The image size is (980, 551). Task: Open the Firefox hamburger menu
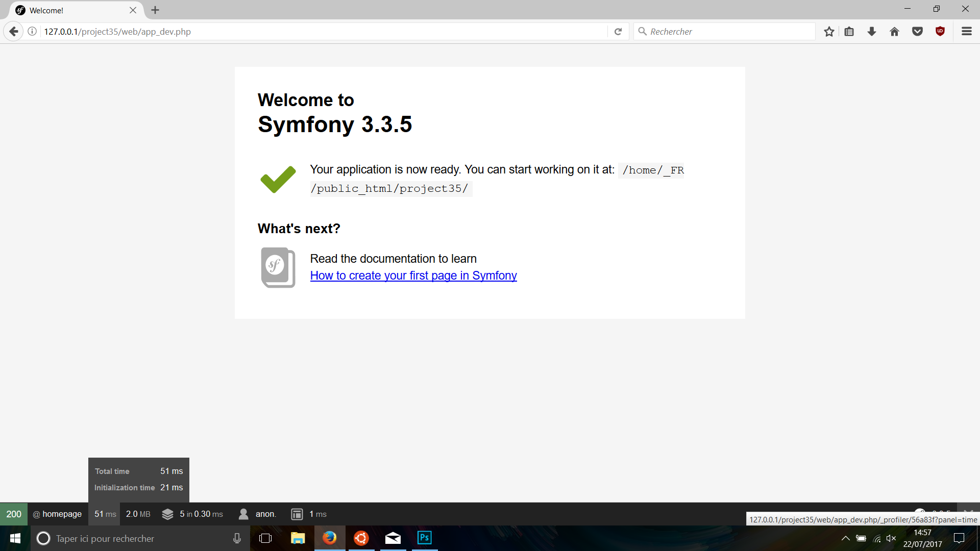click(967, 32)
